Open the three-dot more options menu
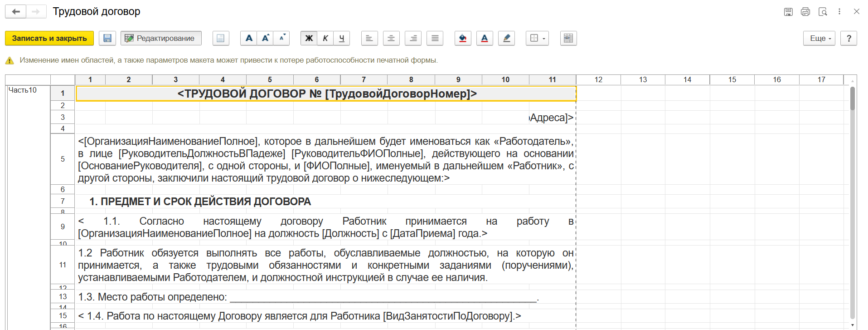Screen dimensions: 868x330 pyautogui.click(x=839, y=12)
